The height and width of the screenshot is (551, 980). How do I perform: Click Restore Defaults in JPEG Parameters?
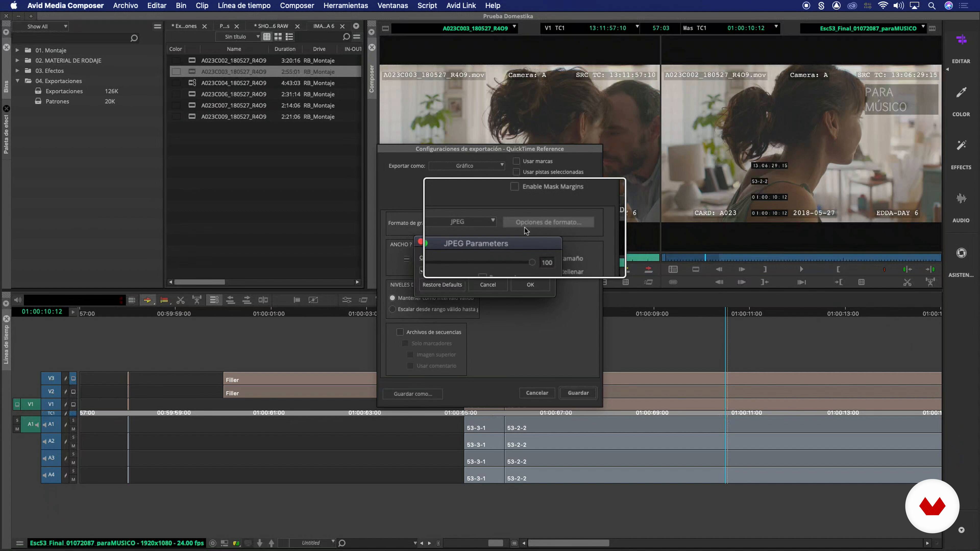point(442,285)
